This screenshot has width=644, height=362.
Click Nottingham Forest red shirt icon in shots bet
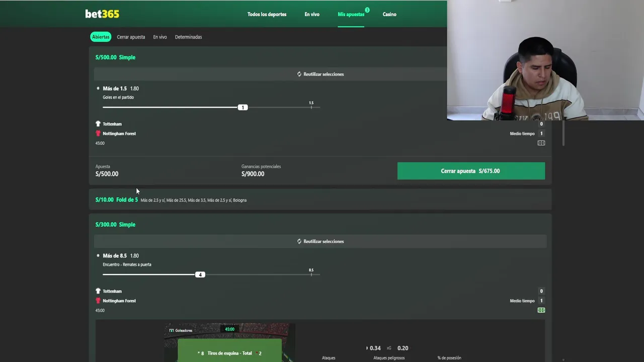coord(98,301)
